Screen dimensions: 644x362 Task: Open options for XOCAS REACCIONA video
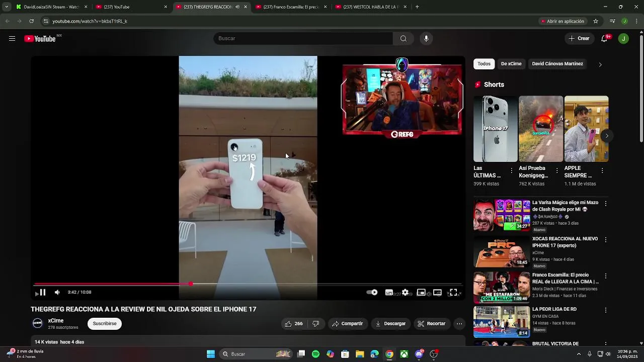[x=606, y=240]
